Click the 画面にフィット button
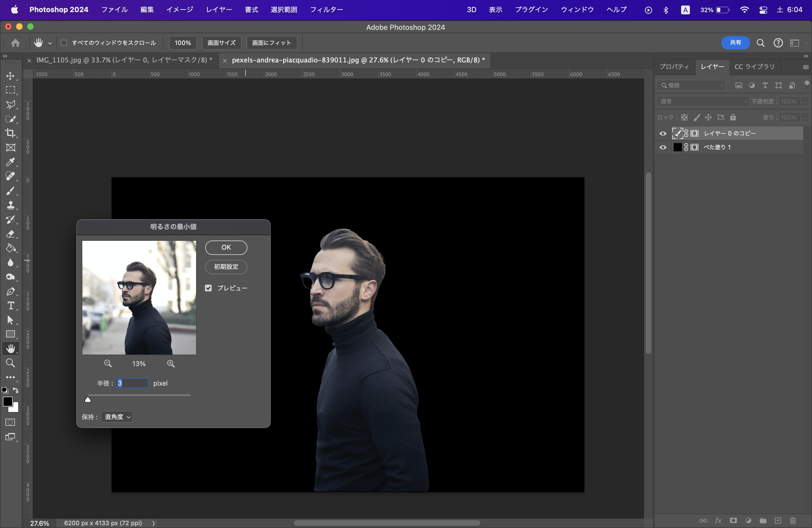 (x=271, y=43)
